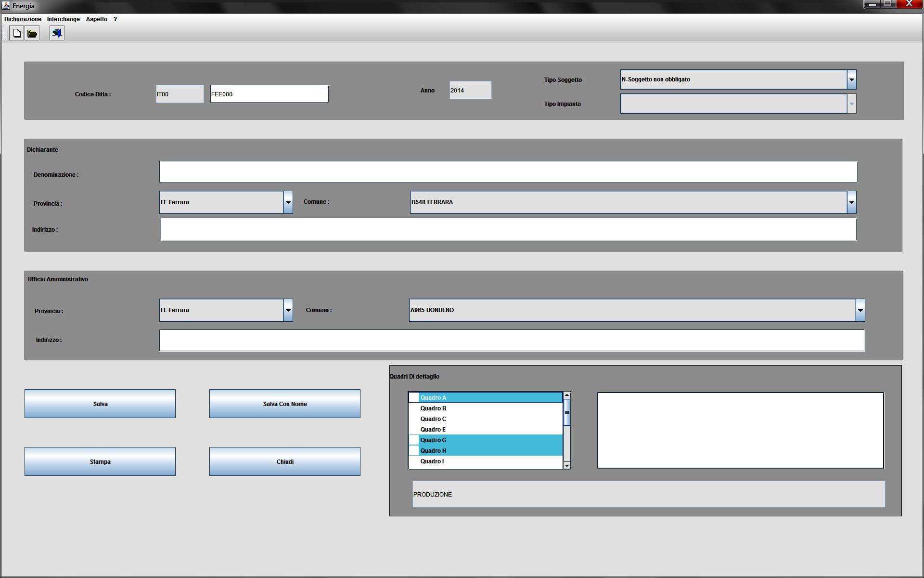Click the Quadri list scroll up arrow

(x=567, y=395)
